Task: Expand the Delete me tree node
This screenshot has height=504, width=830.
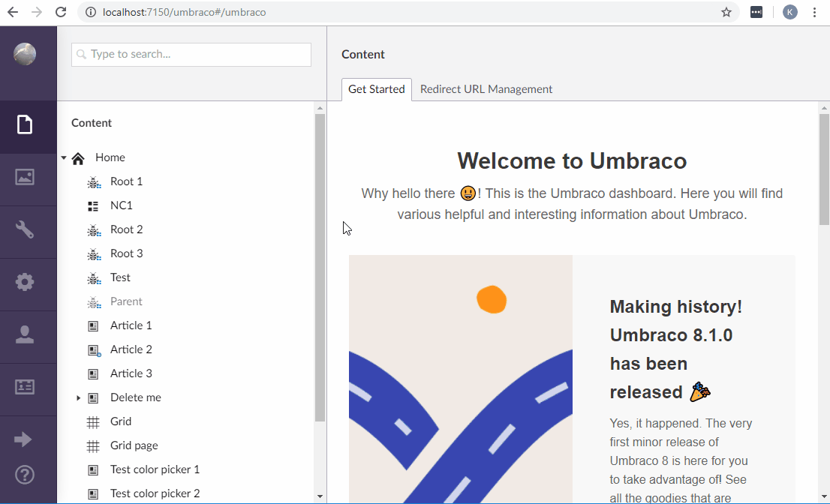Action: coord(79,397)
